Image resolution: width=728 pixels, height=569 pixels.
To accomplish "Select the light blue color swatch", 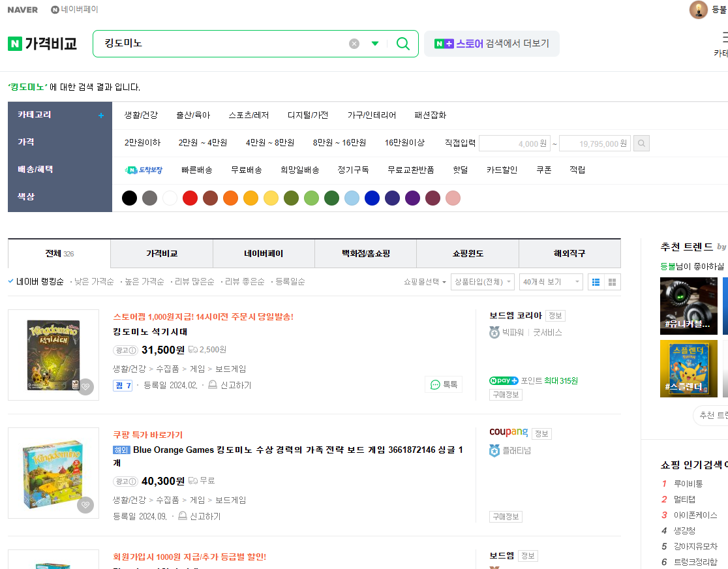I will pos(352,198).
